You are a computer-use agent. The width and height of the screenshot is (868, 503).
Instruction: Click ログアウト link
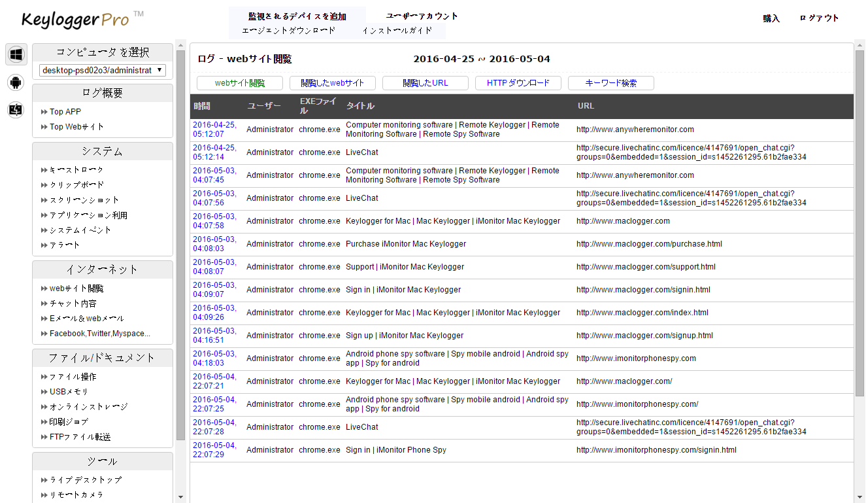[819, 18]
